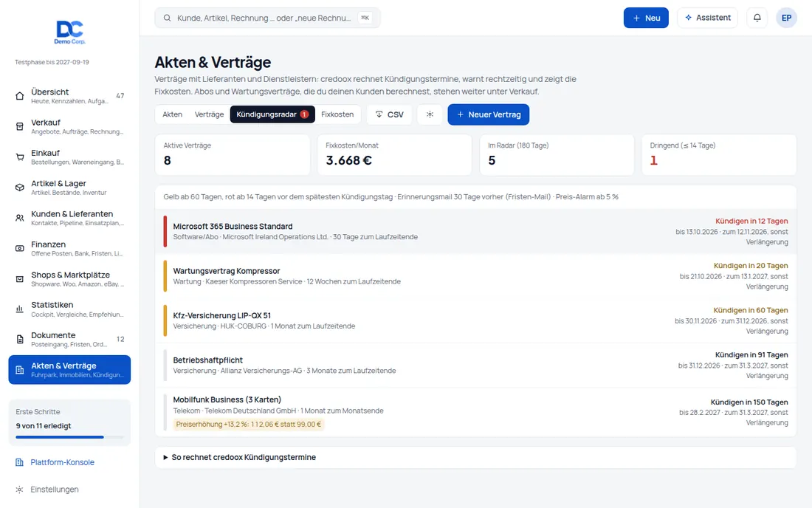Image resolution: width=812 pixels, height=508 pixels.
Task: Click the plus icon on Neuer Vertrag
Action: [x=460, y=114]
